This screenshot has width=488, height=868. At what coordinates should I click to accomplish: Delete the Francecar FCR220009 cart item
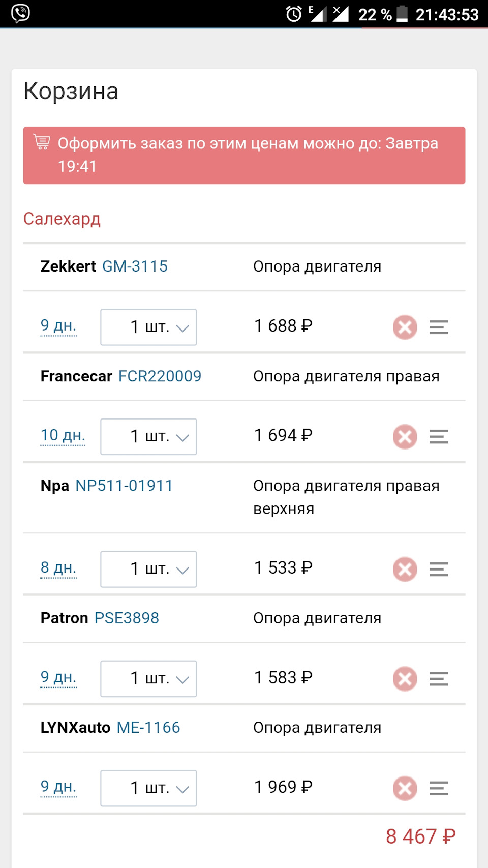tap(405, 436)
